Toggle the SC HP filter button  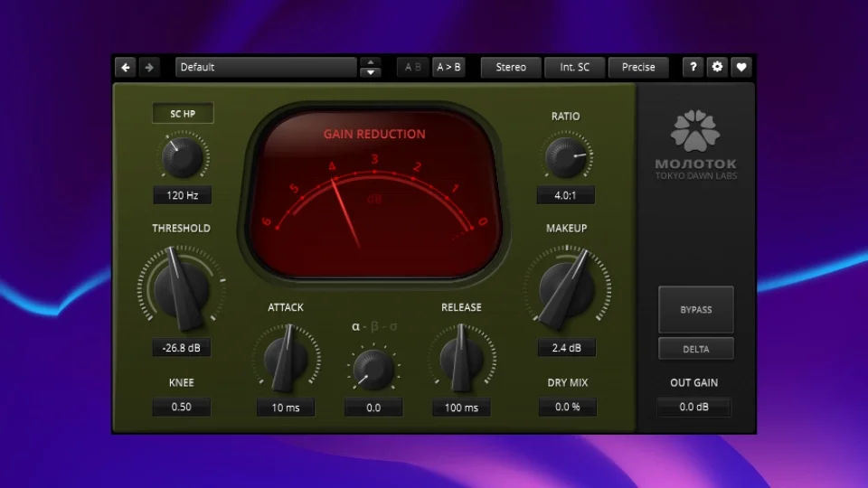(183, 114)
